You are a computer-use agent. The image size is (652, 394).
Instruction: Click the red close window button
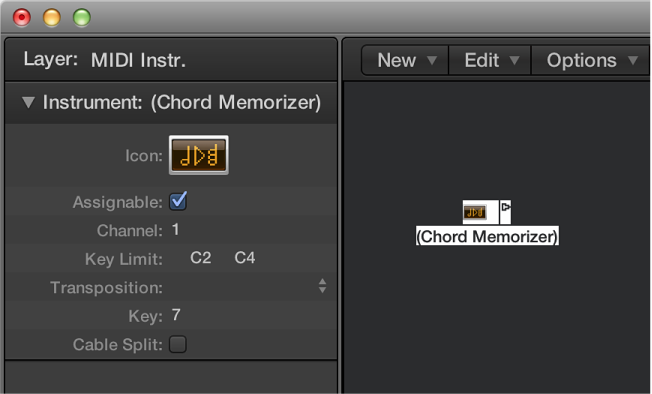[x=22, y=17]
